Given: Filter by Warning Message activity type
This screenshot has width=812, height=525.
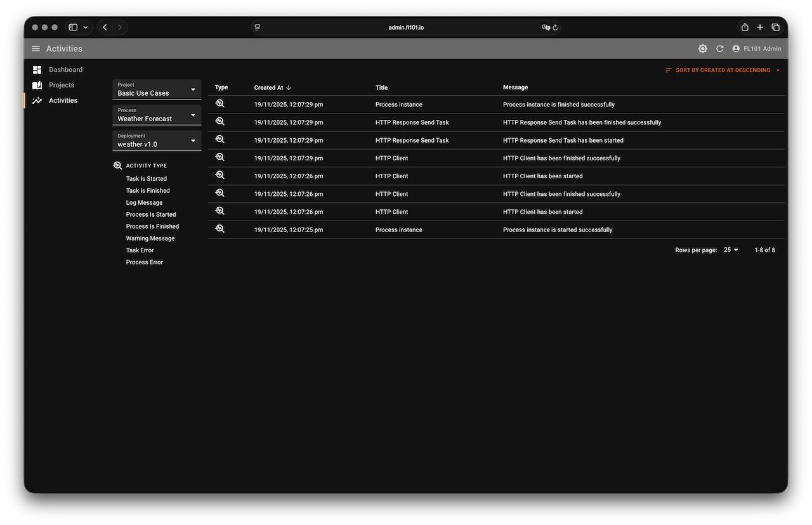Looking at the screenshot, I should [150, 238].
